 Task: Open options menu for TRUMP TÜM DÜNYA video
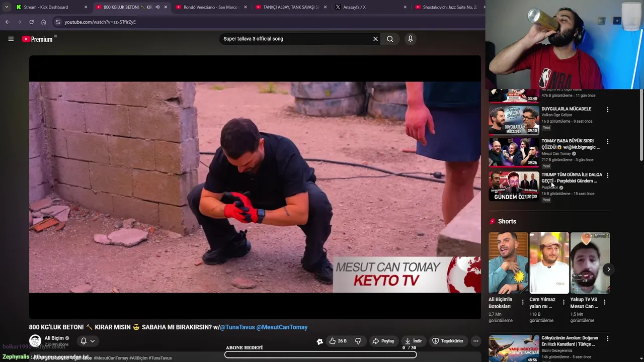[607, 175]
